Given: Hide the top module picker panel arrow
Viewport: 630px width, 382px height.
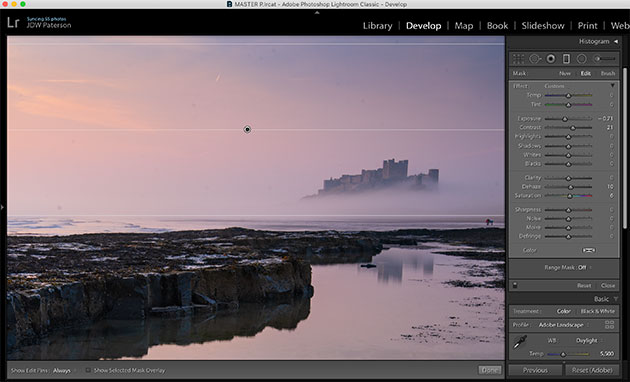Looking at the screenshot, I should point(317,13).
